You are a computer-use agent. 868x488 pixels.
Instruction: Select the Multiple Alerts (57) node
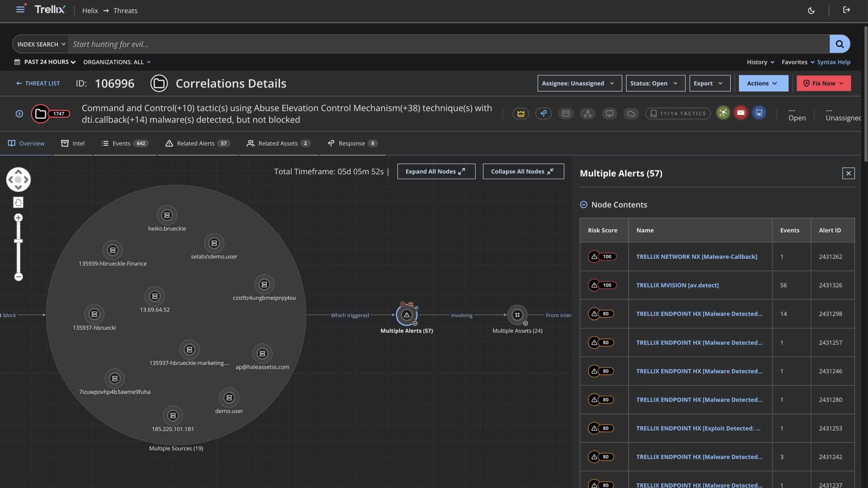(407, 315)
